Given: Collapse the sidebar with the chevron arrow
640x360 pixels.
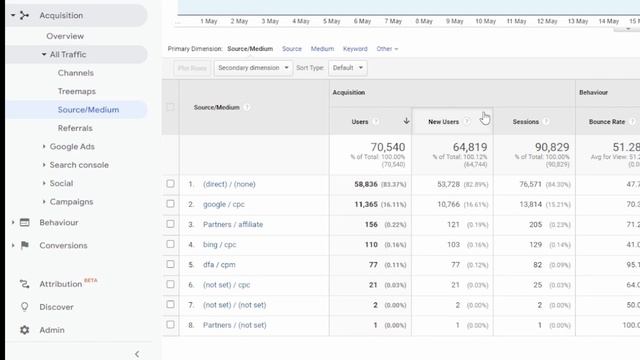Looking at the screenshot, I should tap(137, 354).
